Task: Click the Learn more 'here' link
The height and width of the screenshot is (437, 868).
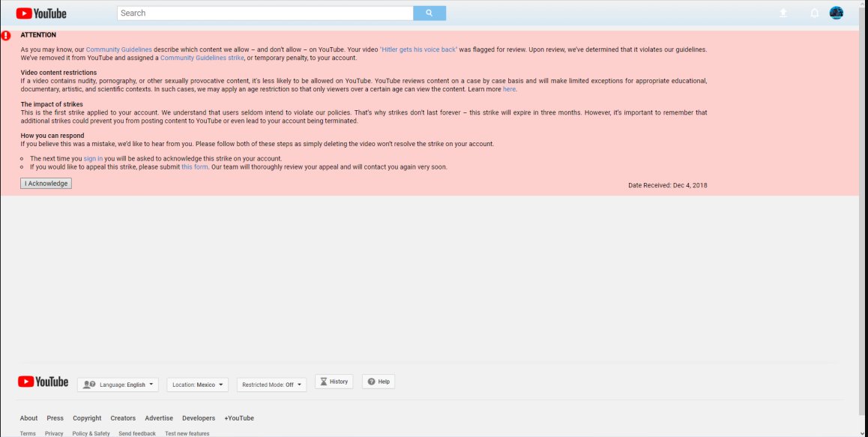Action: coord(509,89)
